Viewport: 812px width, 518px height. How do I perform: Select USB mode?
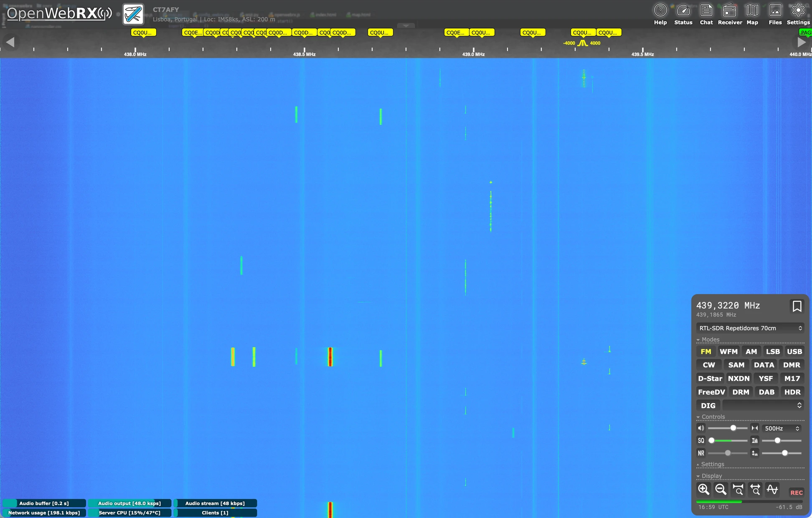(794, 351)
